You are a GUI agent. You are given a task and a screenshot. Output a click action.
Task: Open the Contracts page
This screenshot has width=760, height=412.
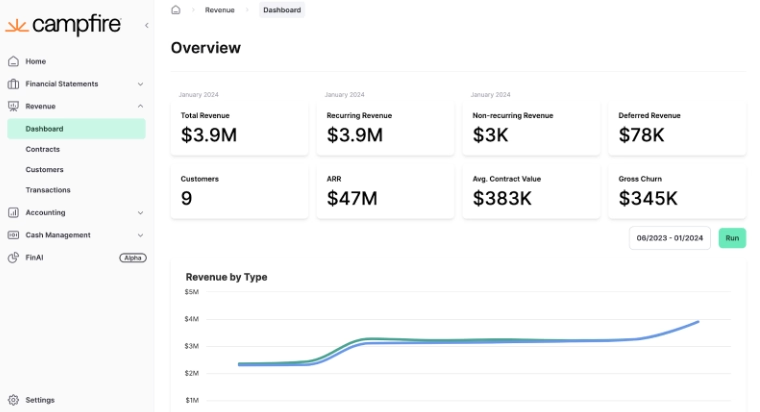(43, 149)
